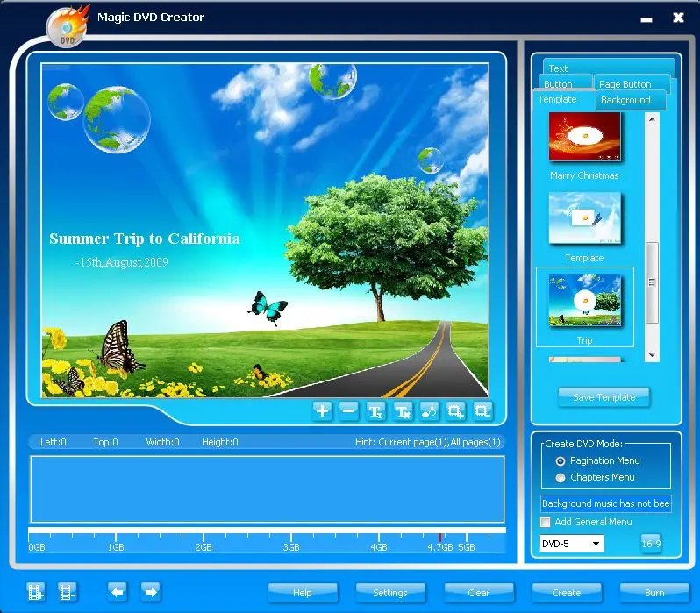The width and height of the screenshot is (700, 613).
Task: Open Help
Action: [x=303, y=593]
